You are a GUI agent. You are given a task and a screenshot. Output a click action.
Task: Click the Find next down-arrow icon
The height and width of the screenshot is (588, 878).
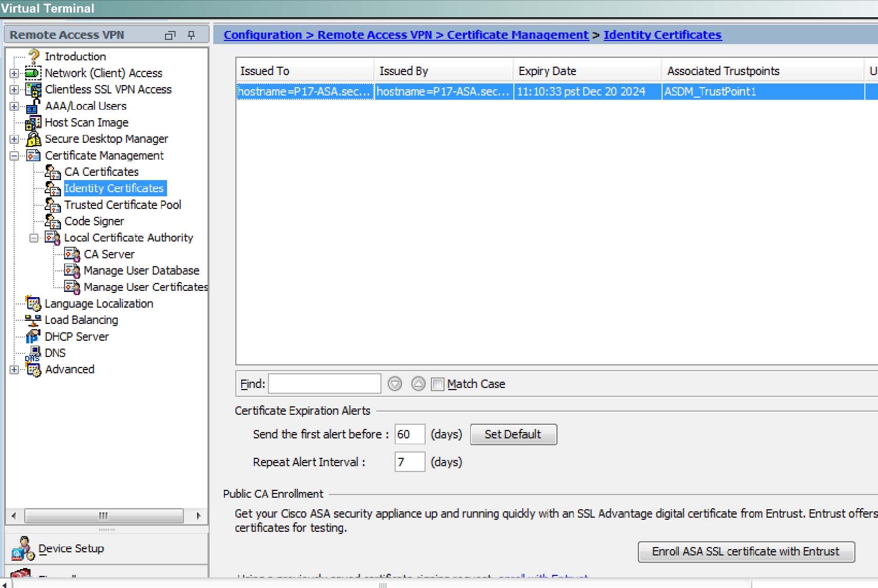395,384
